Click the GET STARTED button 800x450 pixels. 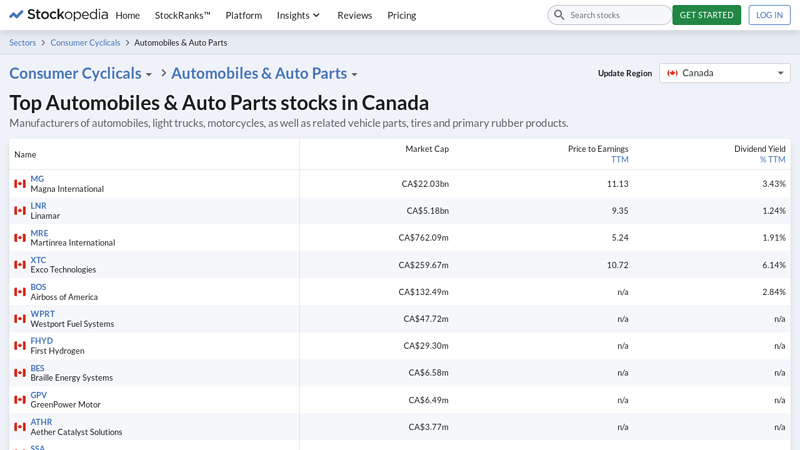[707, 15]
